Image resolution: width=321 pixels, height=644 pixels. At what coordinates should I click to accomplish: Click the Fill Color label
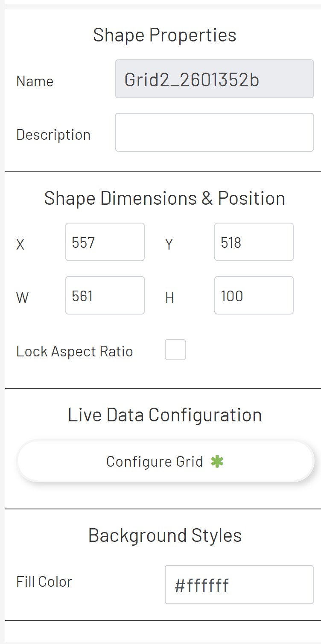[x=44, y=581]
